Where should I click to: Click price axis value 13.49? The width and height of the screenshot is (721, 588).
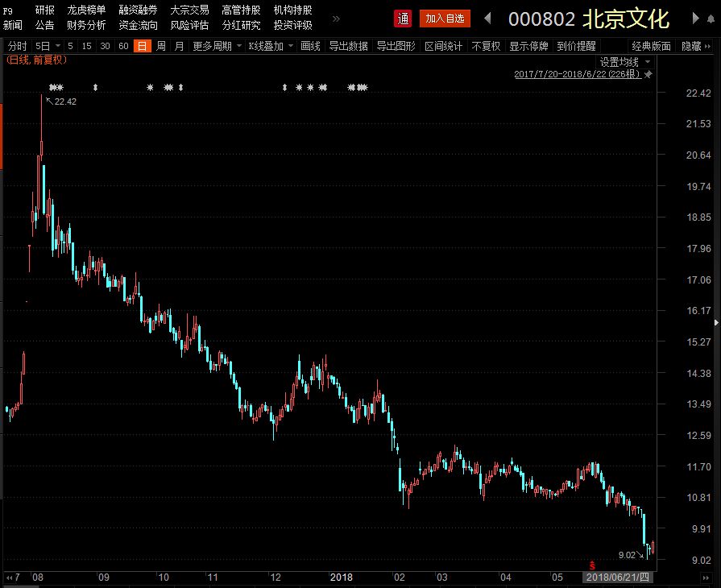698,404
